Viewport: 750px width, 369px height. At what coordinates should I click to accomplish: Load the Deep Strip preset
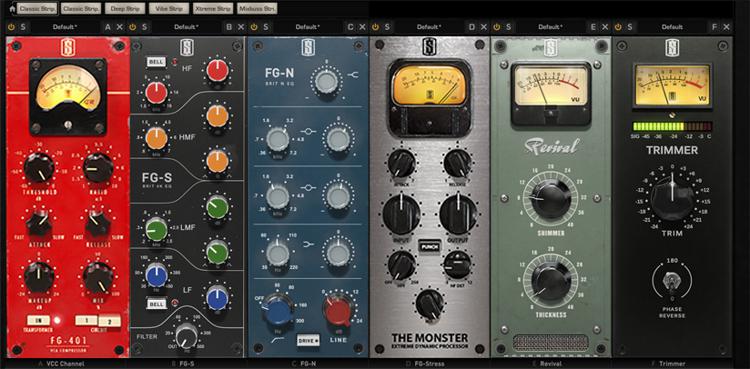click(x=125, y=9)
